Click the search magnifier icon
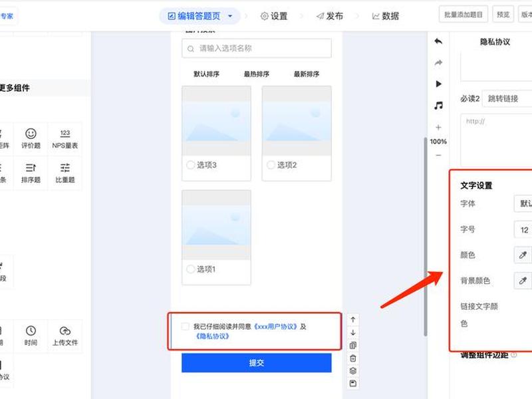This screenshot has height=399, width=532. pyautogui.click(x=191, y=49)
